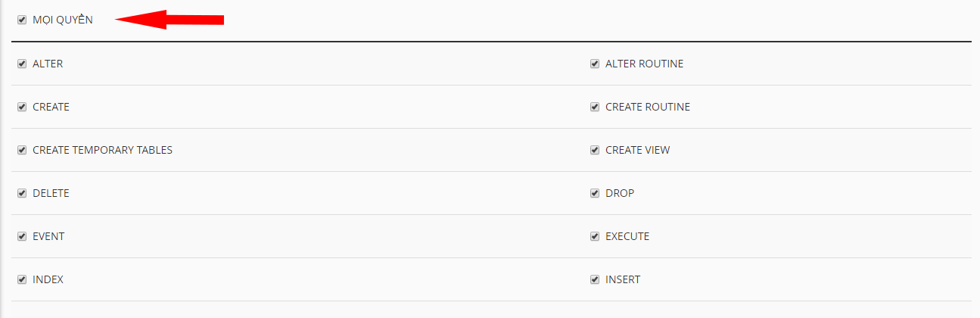Viewport: 980px width, 318px height.
Task: Uncheck the MỌI QUYỀN all-privileges checkbox
Action: pyautogui.click(x=22, y=20)
